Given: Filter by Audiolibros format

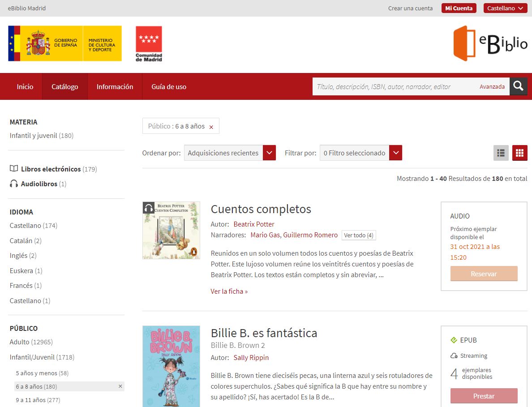Looking at the screenshot, I should [39, 184].
